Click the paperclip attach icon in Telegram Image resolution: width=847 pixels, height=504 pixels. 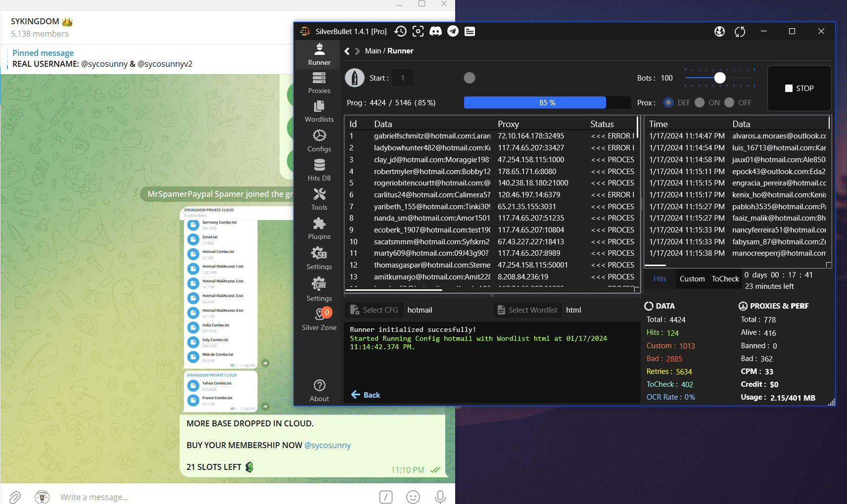pyautogui.click(x=15, y=497)
